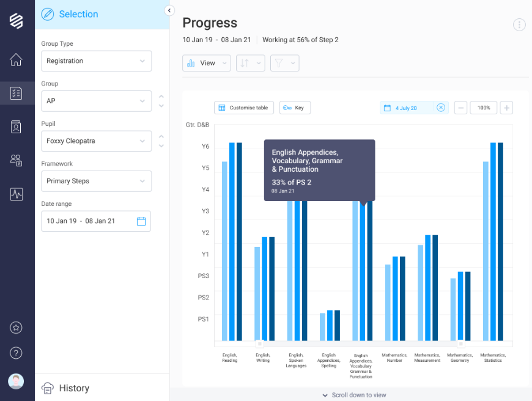
Task: Open the History section
Action: [73, 388]
